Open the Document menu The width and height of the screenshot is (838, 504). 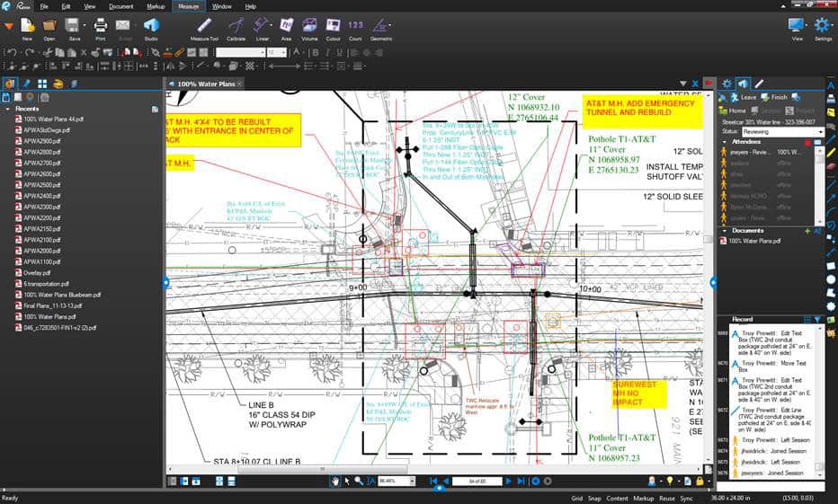[120, 6]
